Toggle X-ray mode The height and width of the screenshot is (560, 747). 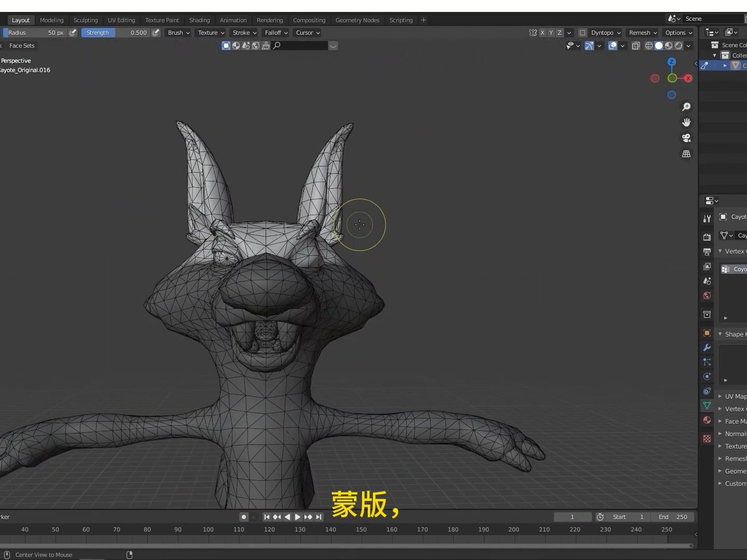(635, 46)
